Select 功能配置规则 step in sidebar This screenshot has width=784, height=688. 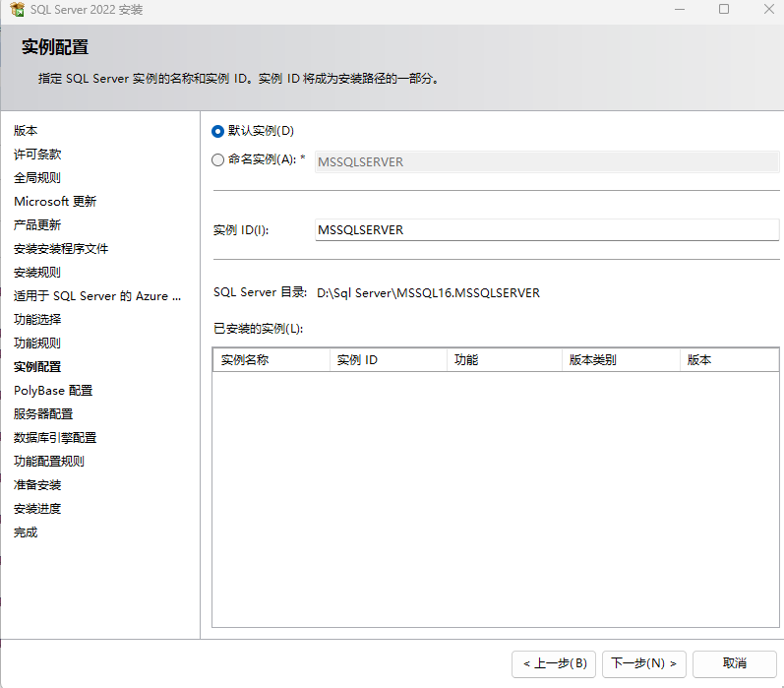coord(49,462)
